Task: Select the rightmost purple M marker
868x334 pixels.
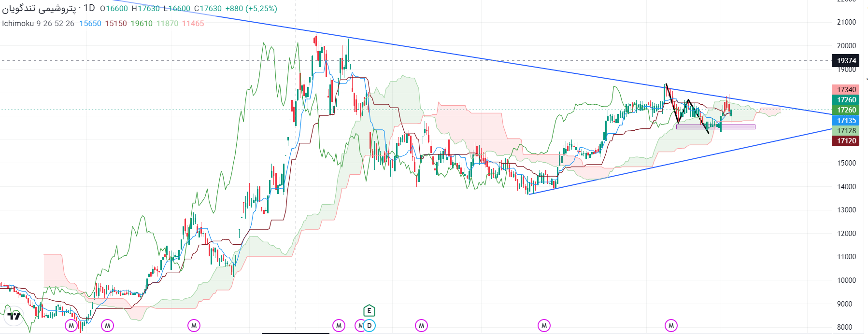Action: coord(671,326)
